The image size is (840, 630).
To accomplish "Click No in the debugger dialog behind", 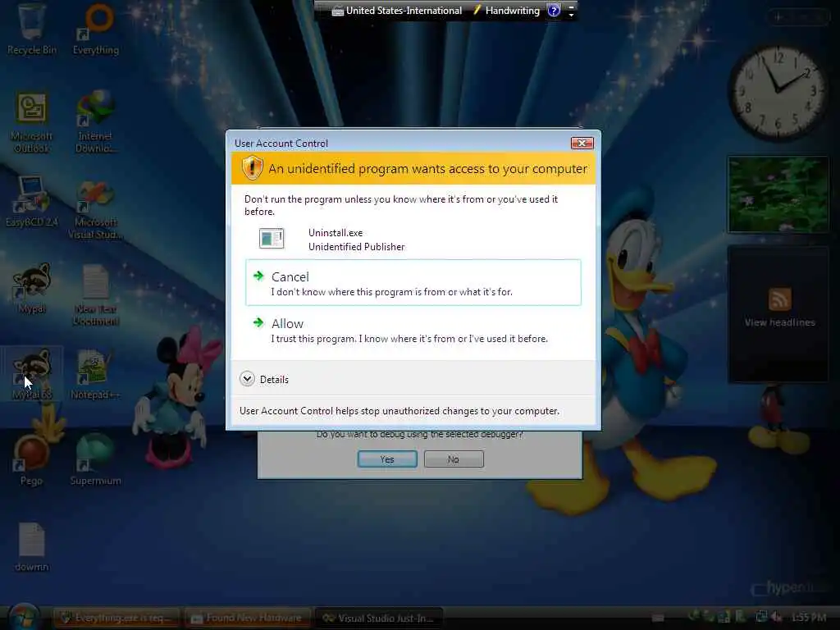I will pyautogui.click(x=454, y=459).
